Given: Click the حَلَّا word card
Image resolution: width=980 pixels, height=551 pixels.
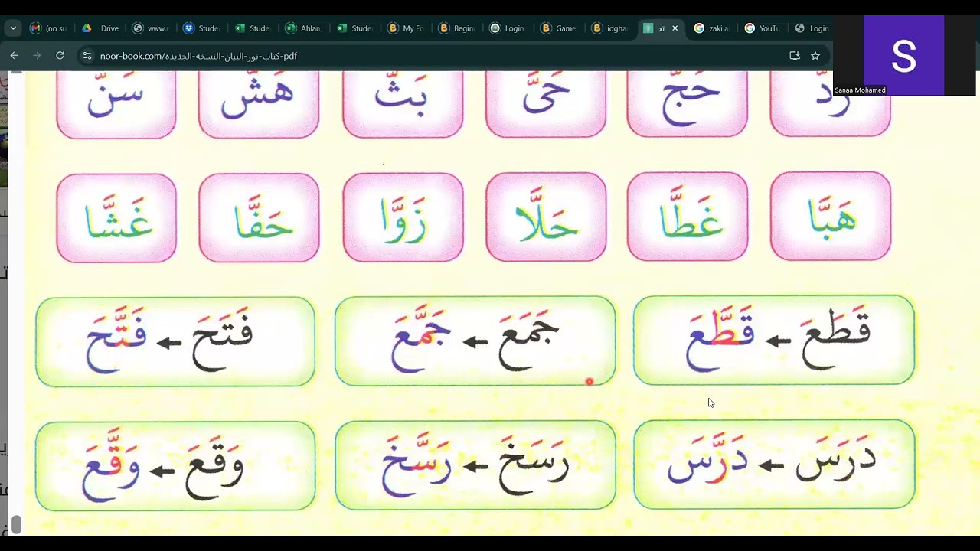Looking at the screenshot, I should pyautogui.click(x=546, y=217).
